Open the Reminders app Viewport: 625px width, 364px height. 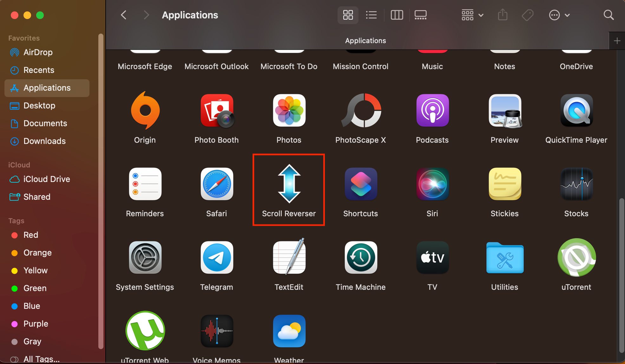click(x=145, y=184)
